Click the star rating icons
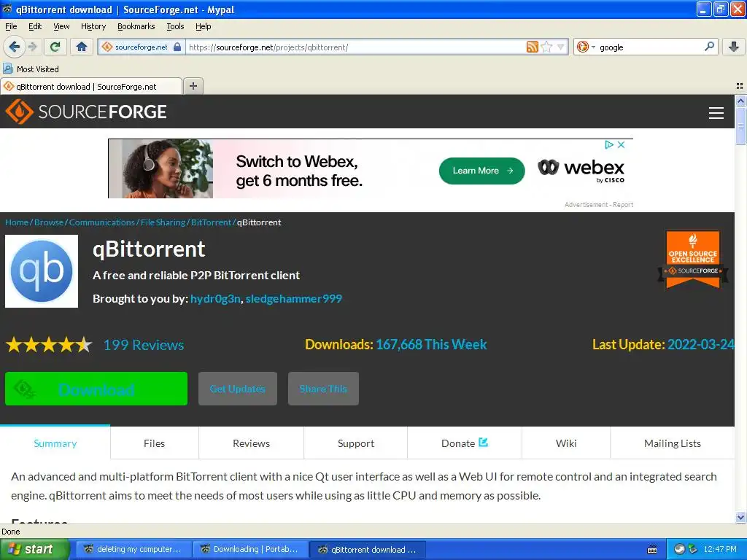 coord(49,344)
